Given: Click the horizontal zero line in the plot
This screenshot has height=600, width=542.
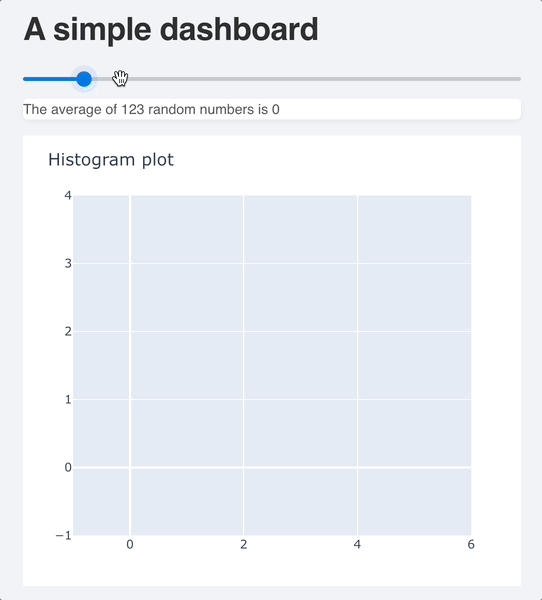Looking at the screenshot, I should (272, 467).
